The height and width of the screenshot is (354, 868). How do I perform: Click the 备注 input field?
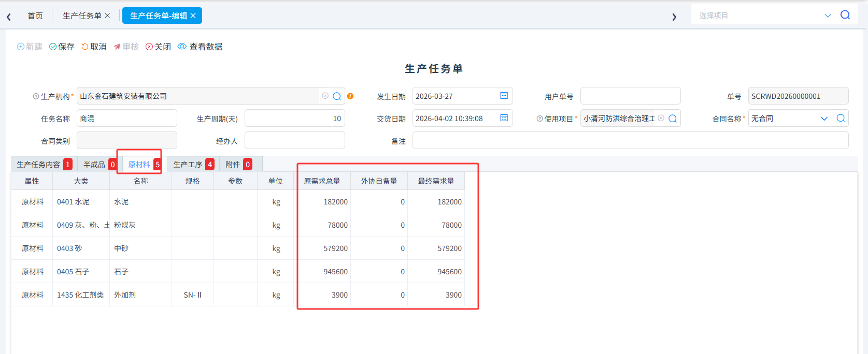(630, 140)
